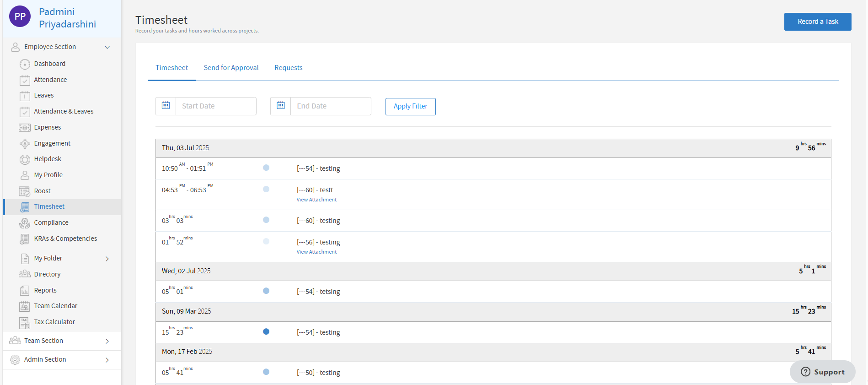Click the Record a Task button
868x385 pixels.
tap(817, 22)
